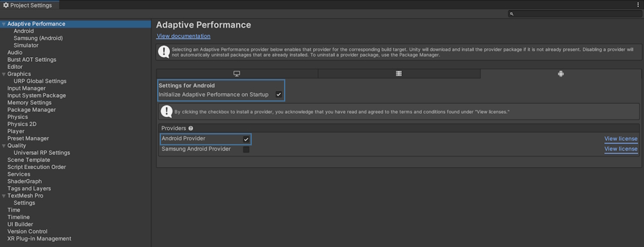The image size is (644, 247).
Task: Select Samsung (Android) in the sidebar
Action: pyautogui.click(x=38, y=38)
